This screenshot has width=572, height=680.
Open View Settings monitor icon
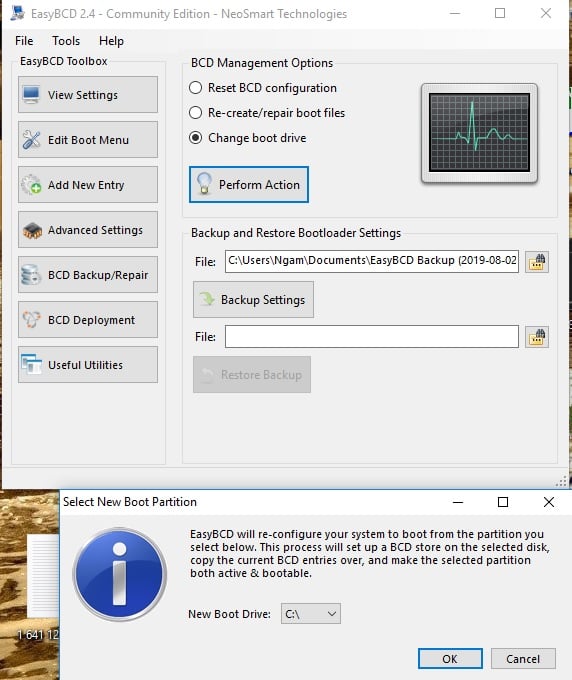31,95
